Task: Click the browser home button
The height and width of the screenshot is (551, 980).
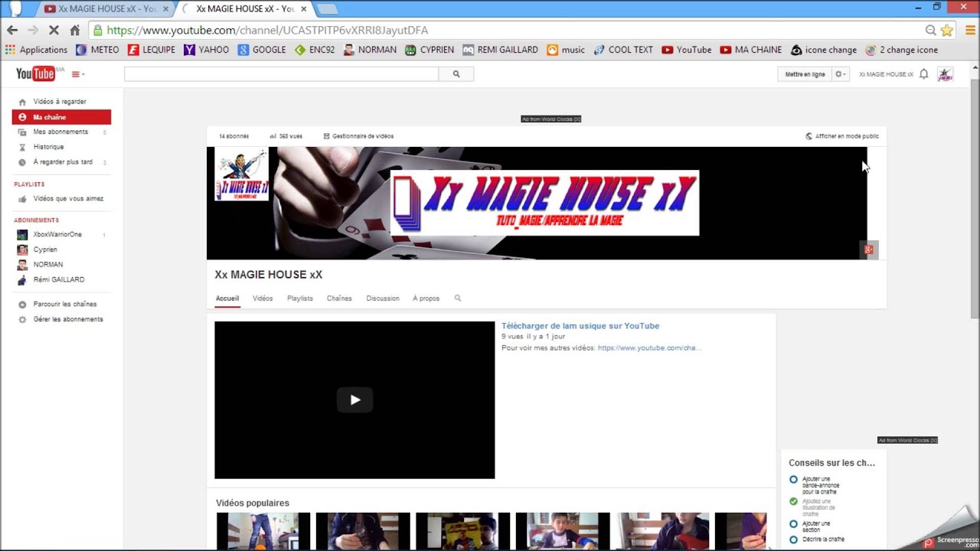Action: click(74, 31)
